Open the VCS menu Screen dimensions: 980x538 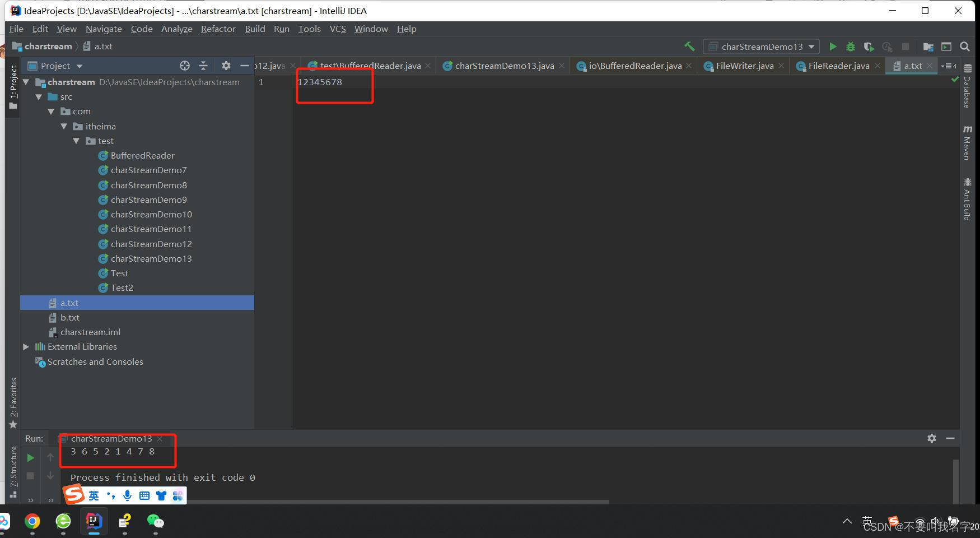click(x=338, y=29)
